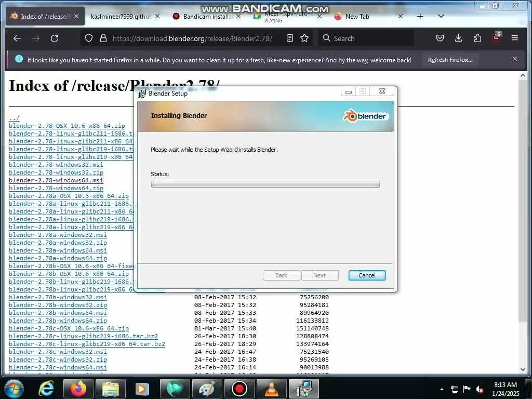Cancel the Blender installation
The width and height of the screenshot is (532, 399).
(x=367, y=275)
